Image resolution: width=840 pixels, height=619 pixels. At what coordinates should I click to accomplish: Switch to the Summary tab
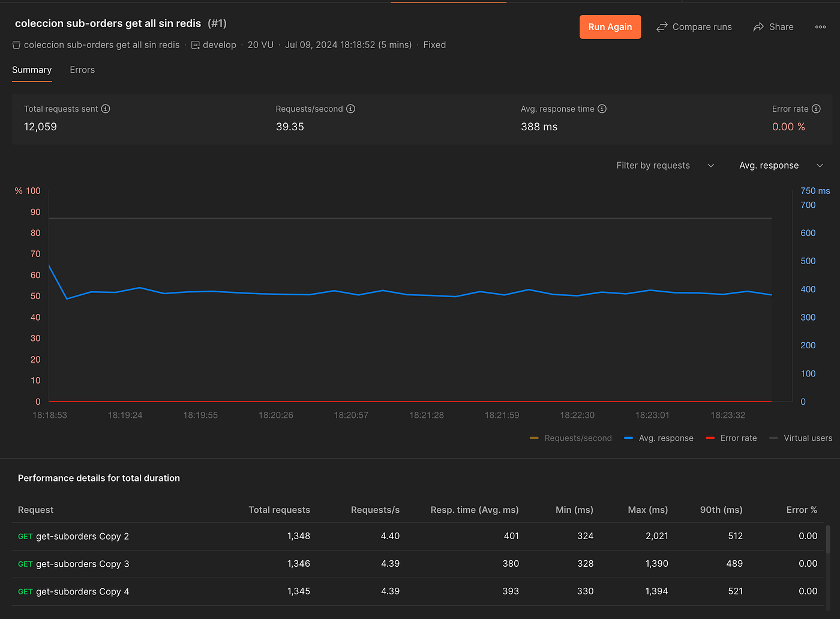click(x=32, y=70)
